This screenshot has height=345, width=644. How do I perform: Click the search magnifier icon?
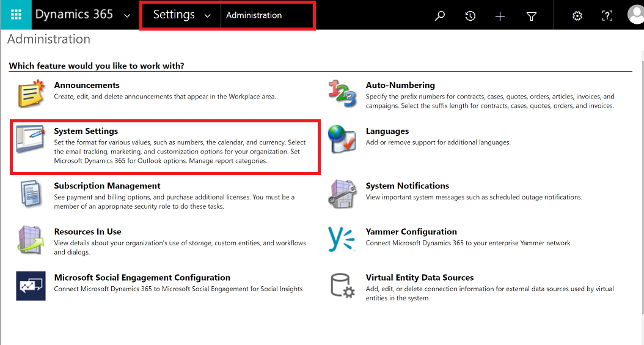440,16
